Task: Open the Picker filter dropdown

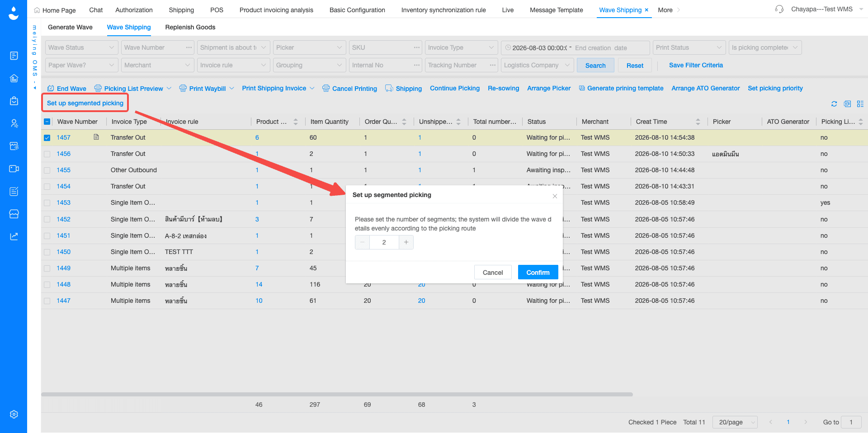Action: click(x=309, y=47)
